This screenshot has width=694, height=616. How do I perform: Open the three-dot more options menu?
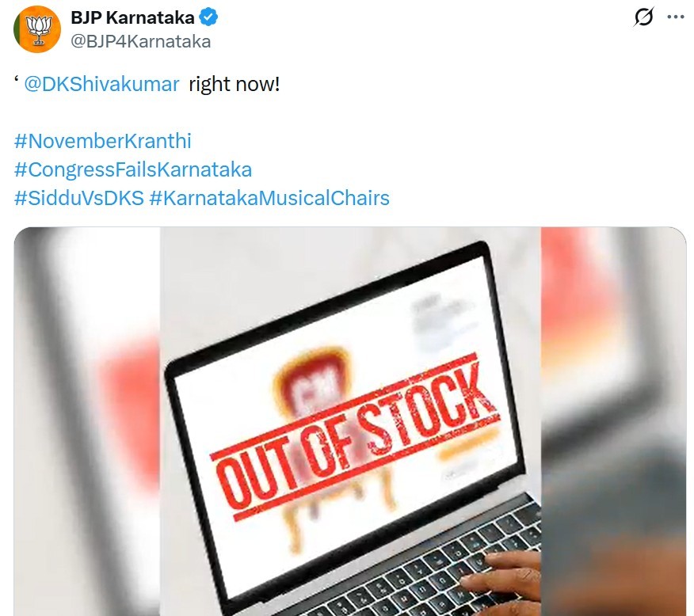(676, 17)
